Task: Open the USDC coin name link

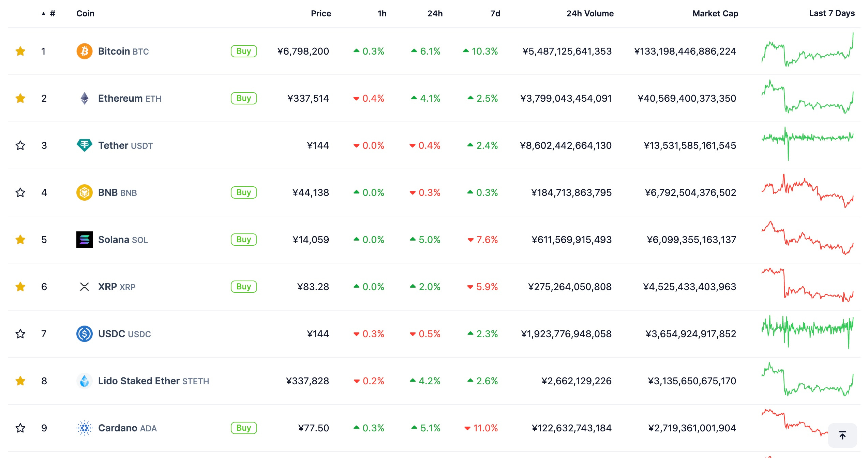Action: click(x=124, y=334)
